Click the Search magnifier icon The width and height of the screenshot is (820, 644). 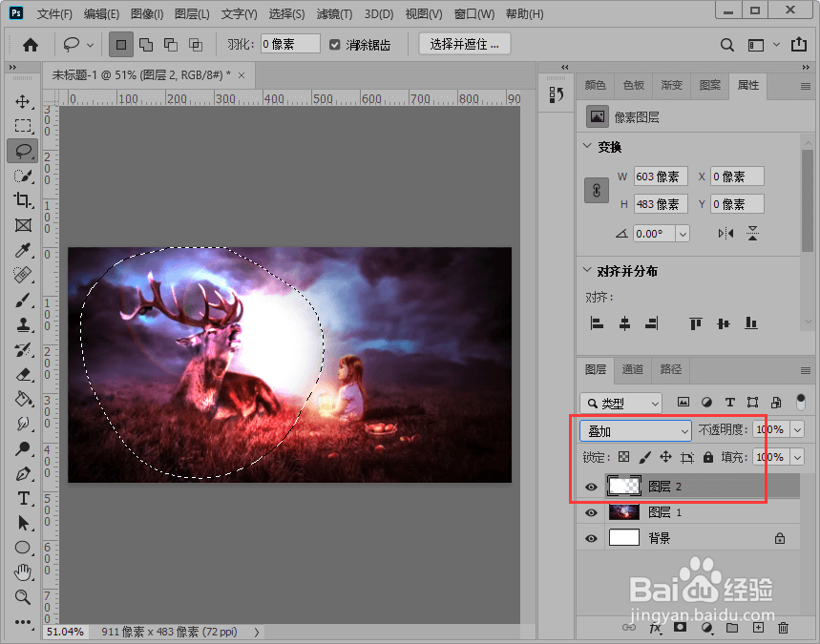pyautogui.click(x=726, y=45)
